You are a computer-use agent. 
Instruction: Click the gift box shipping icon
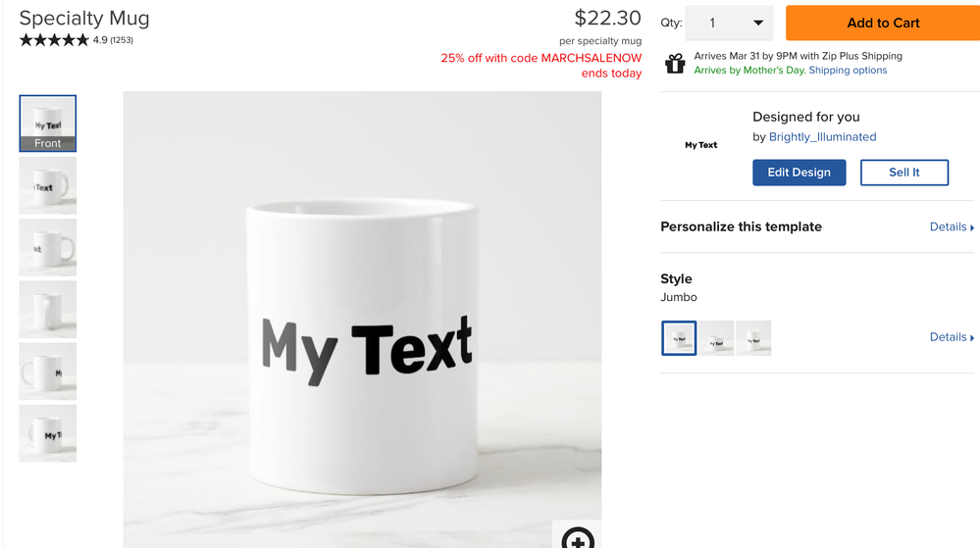pos(675,64)
